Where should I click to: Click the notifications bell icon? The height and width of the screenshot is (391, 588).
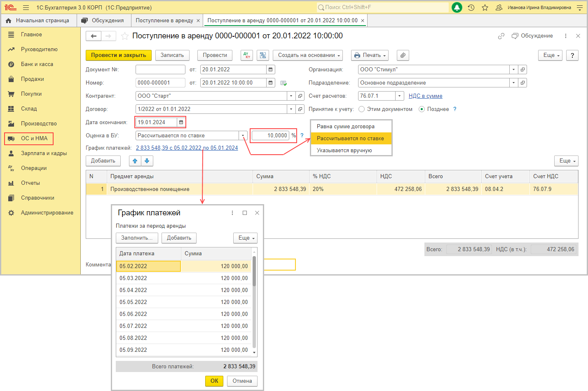(457, 7)
